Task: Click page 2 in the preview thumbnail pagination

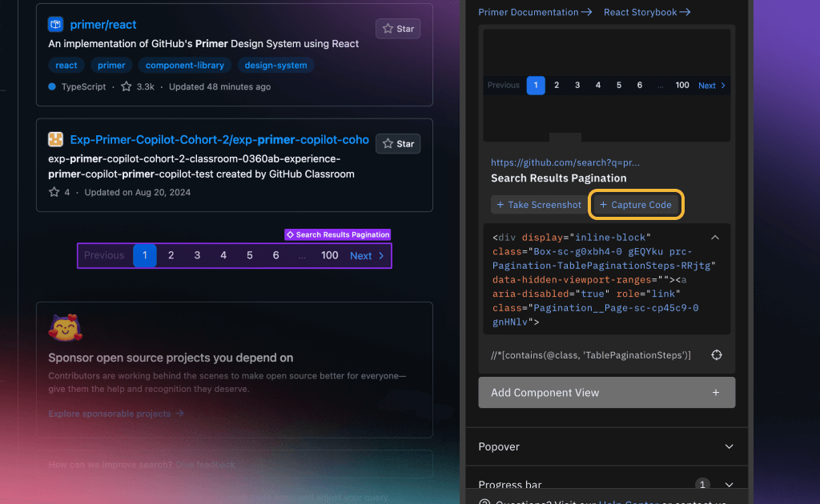Action: (557, 85)
